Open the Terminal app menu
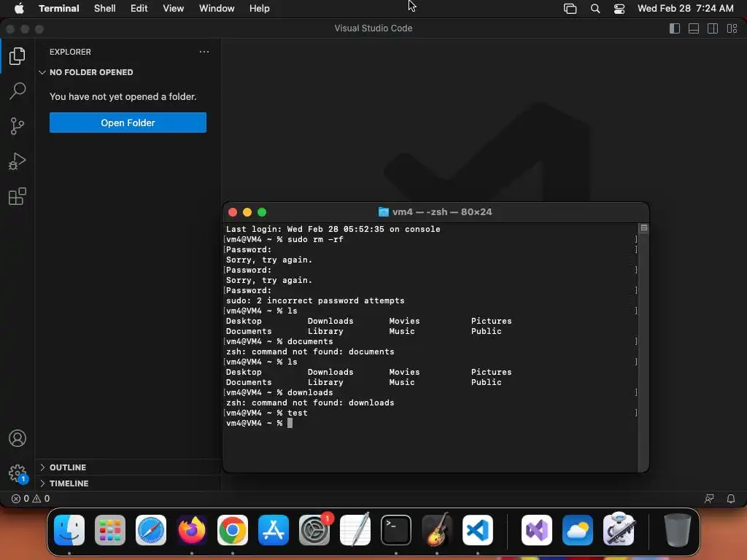Viewport: 747px width, 560px height. point(59,9)
